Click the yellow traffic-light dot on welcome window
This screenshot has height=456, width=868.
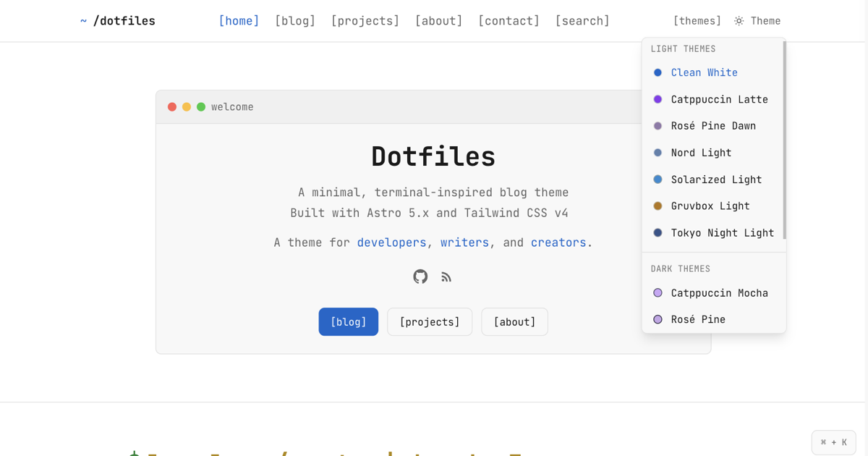pyautogui.click(x=187, y=106)
